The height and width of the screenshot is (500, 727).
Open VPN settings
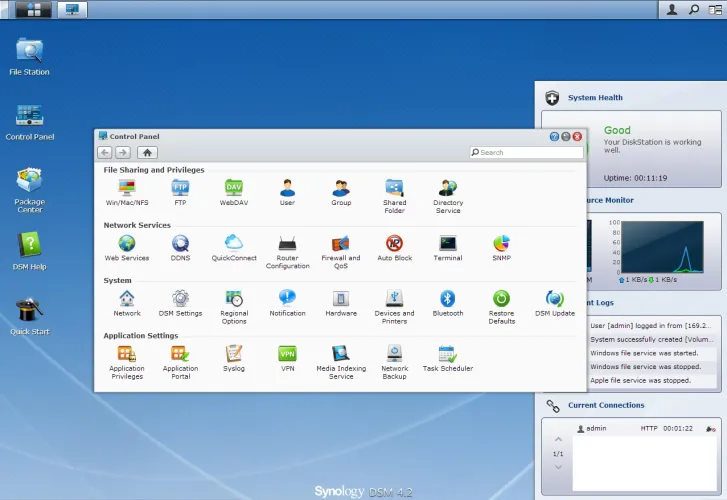coord(287,358)
